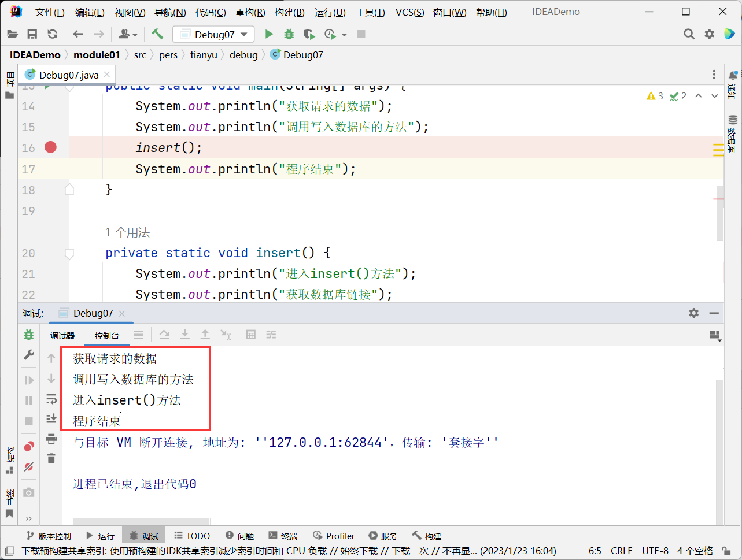Modify run configuration via the wrench icon
742x560 pixels.
[28, 355]
